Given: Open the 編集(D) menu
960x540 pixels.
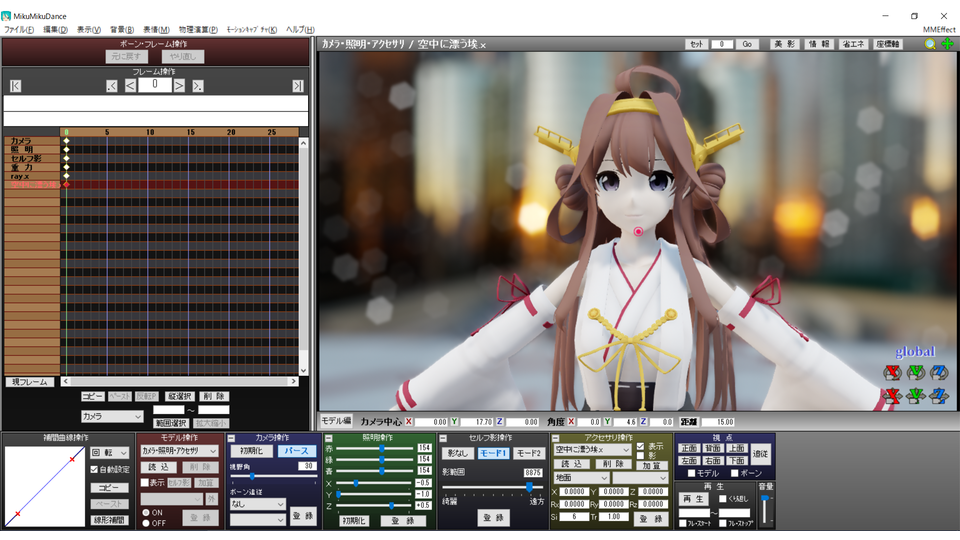Looking at the screenshot, I should (x=55, y=29).
